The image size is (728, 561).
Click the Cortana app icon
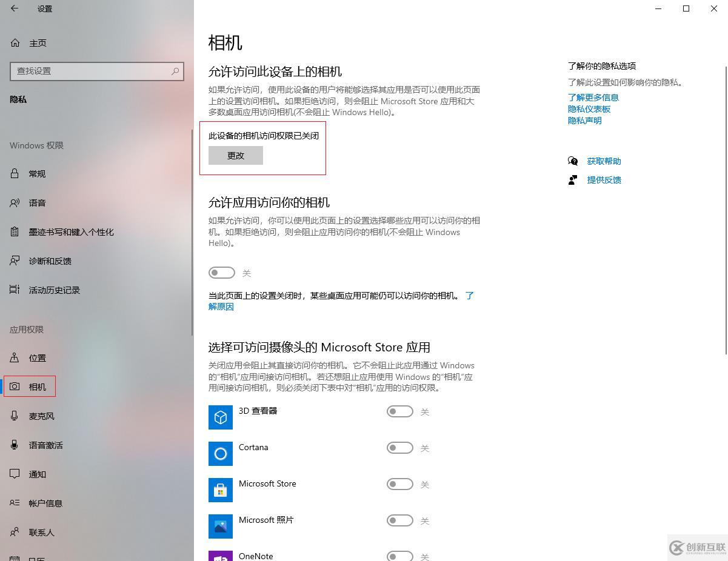tap(221, 454)
